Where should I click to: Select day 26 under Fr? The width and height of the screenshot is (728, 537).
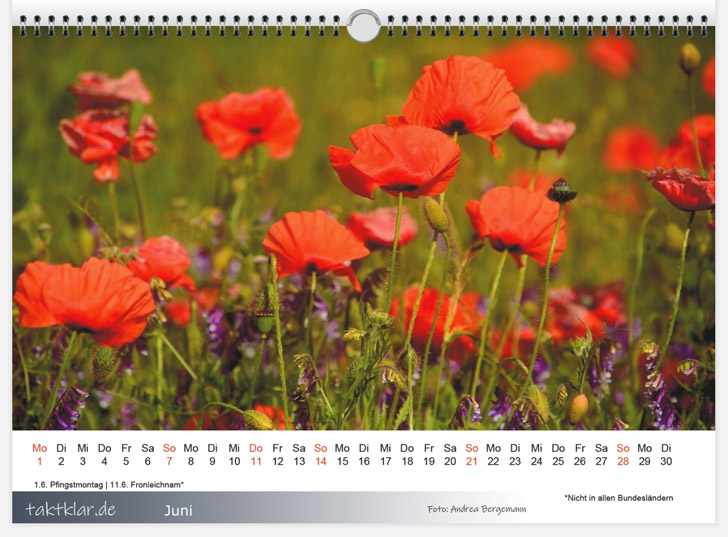pos(579,461)
